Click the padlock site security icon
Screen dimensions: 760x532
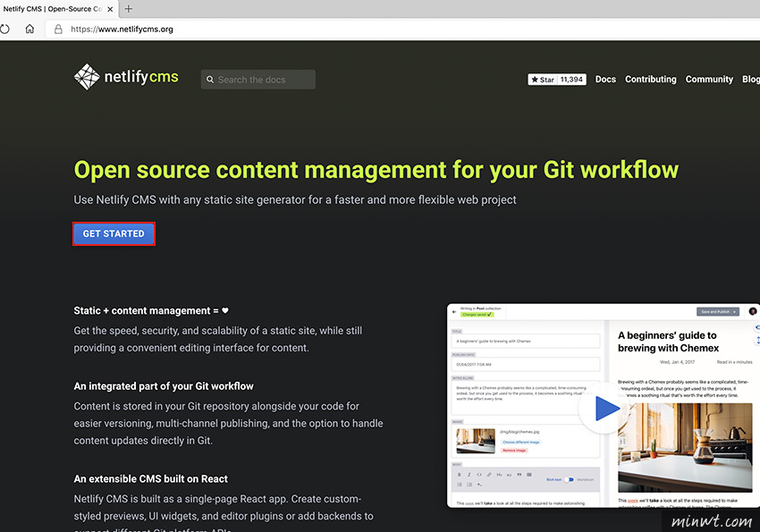coord(58,30)
